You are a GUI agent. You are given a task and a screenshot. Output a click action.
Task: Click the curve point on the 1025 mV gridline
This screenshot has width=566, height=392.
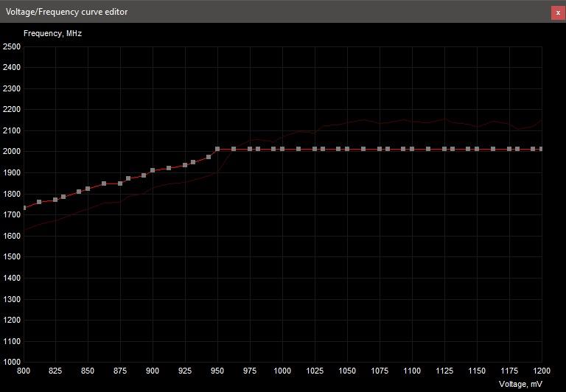pyautogui.click(x=315, y=149)
